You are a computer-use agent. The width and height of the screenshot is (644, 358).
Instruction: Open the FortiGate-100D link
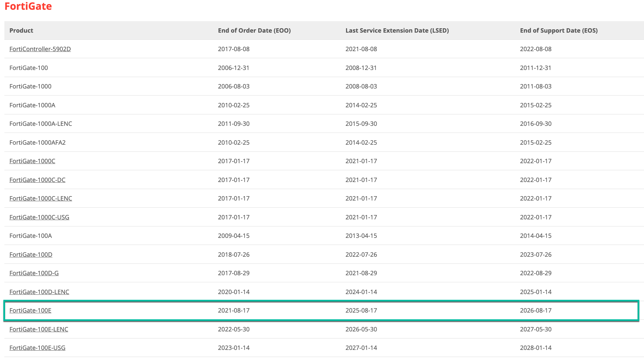coord(31,255)
